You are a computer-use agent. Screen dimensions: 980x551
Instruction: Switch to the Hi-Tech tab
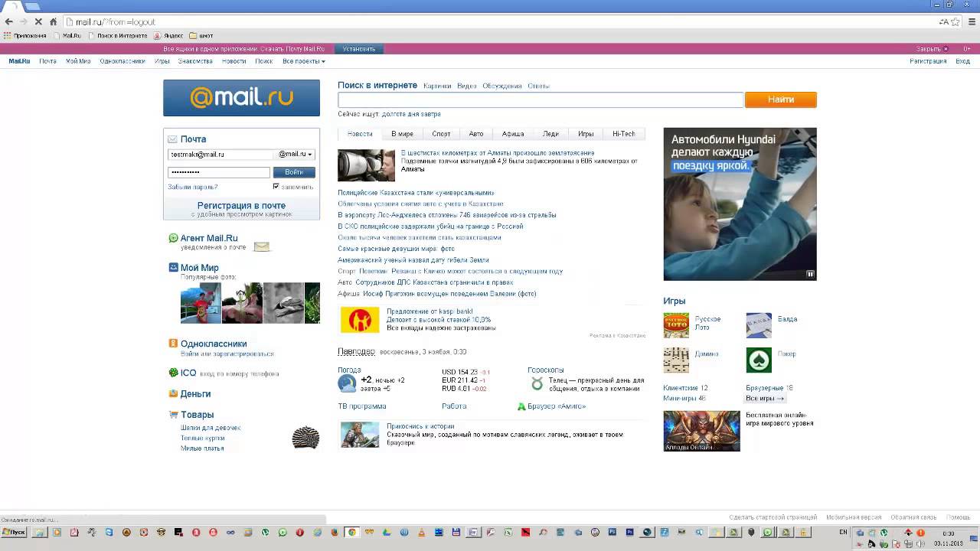[x=623, y=134]
